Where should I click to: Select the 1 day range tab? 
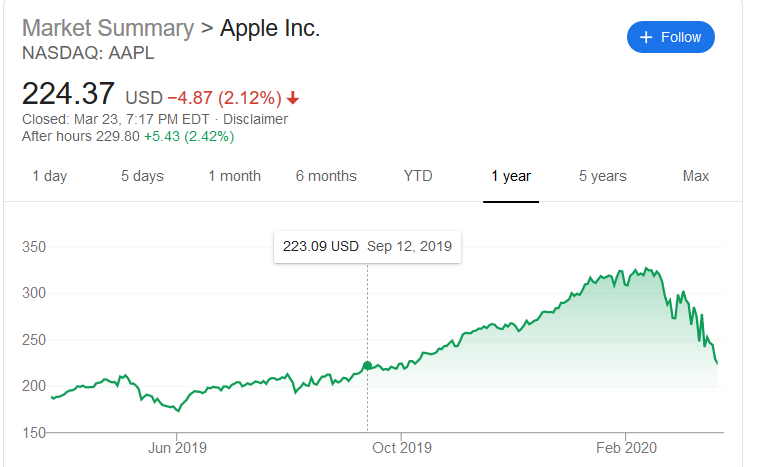click(49, 176)
